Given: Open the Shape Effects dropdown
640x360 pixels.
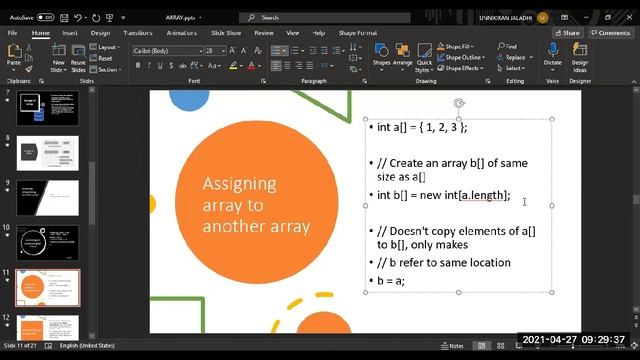Looking at the screenshot, I should pos(460,68).
